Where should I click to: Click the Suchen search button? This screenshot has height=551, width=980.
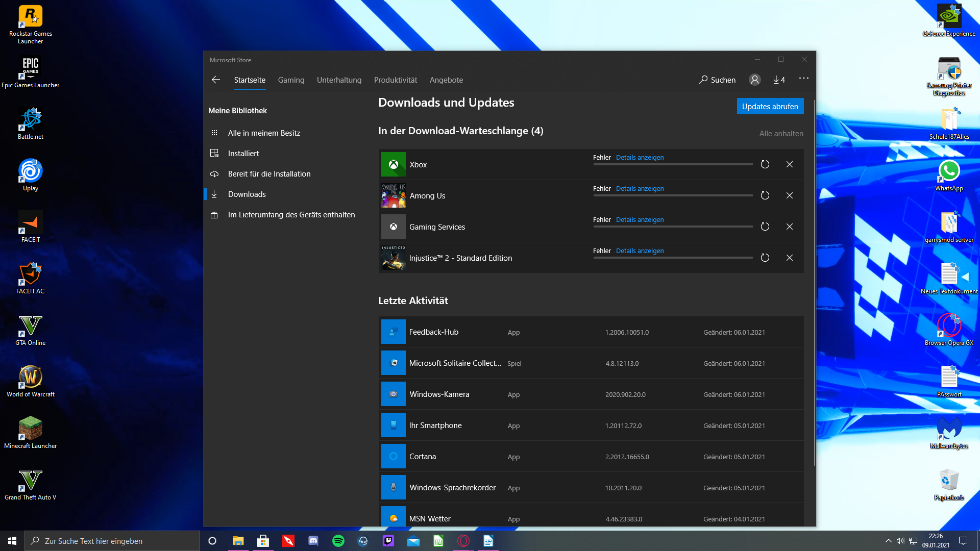pos(718,80)
